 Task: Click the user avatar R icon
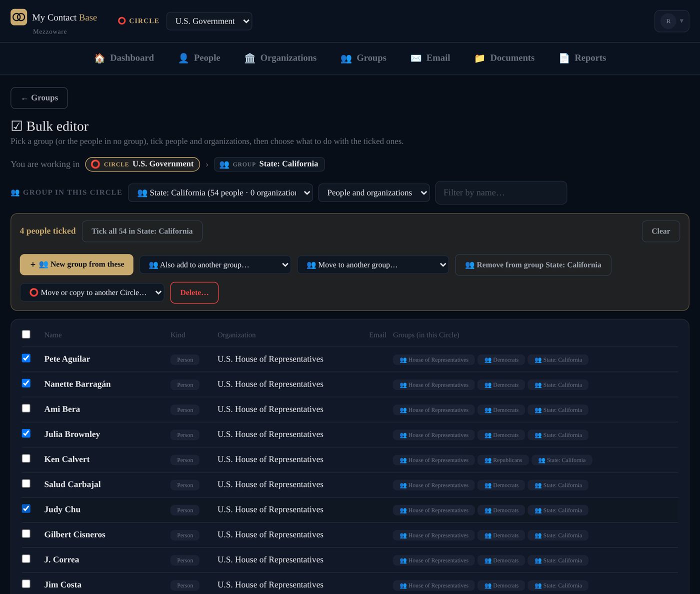pyautogui.click(x=668, y=21)
